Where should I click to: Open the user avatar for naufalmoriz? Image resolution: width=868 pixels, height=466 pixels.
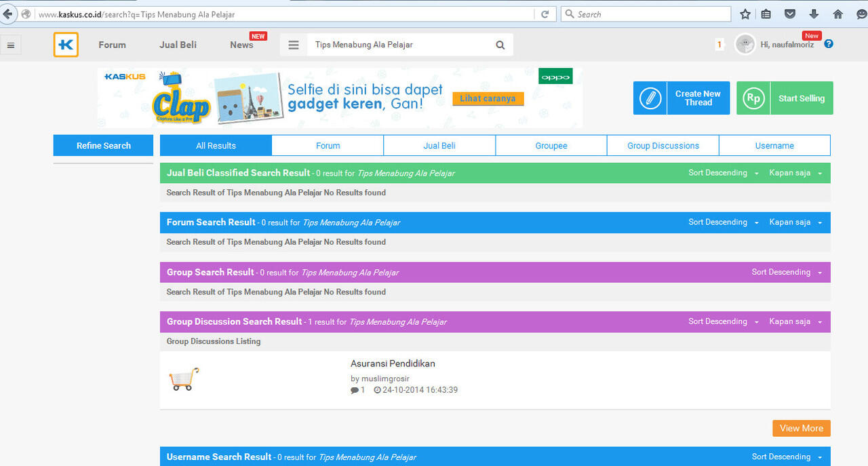[745, 45]
